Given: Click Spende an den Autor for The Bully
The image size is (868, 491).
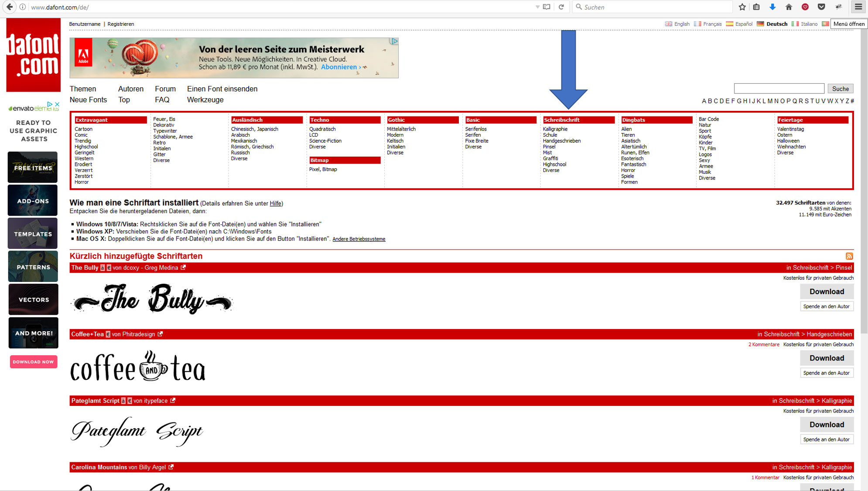Looking at the screenshot, I should (827, 306).
